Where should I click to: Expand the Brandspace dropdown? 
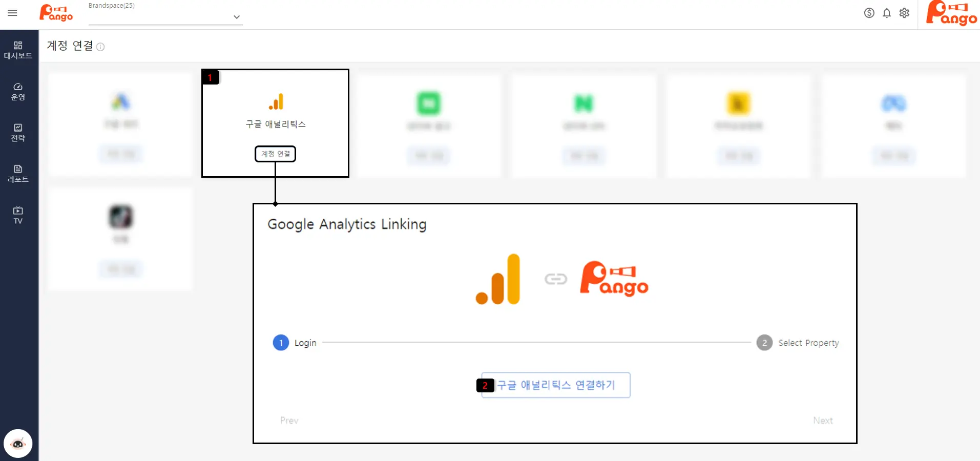(x=236, y=17)
